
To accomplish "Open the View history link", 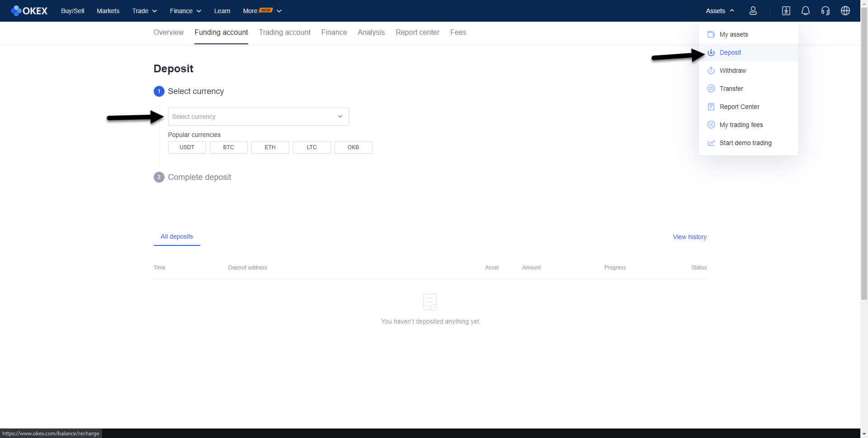I will (689, 237).
